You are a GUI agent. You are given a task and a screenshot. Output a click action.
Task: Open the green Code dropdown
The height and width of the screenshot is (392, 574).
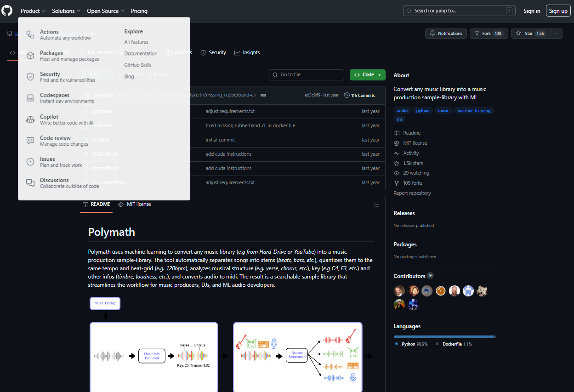[x=368, y=74]
